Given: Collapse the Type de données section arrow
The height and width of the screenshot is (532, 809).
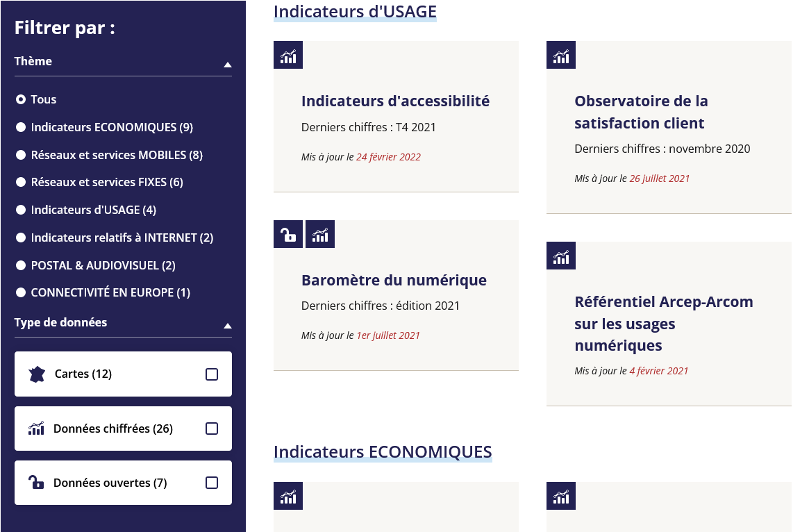Looking at the screenshot, I should coord(227,326).
